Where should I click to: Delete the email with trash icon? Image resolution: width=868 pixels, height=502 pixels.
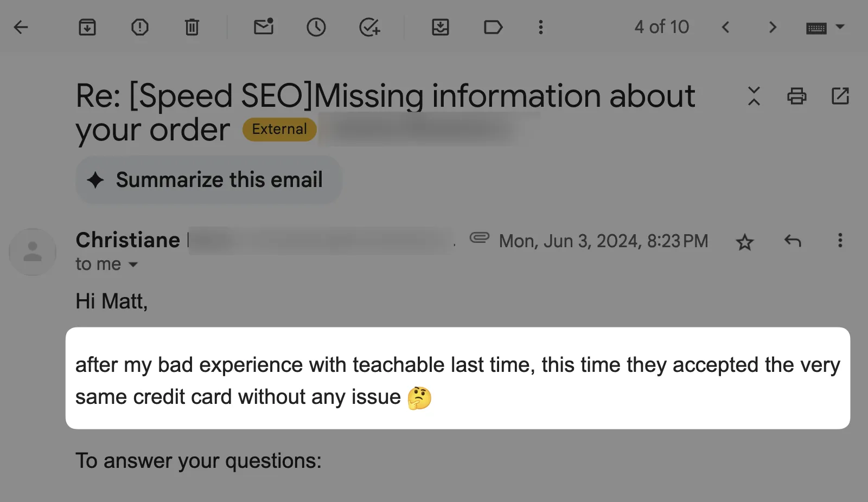192,27
